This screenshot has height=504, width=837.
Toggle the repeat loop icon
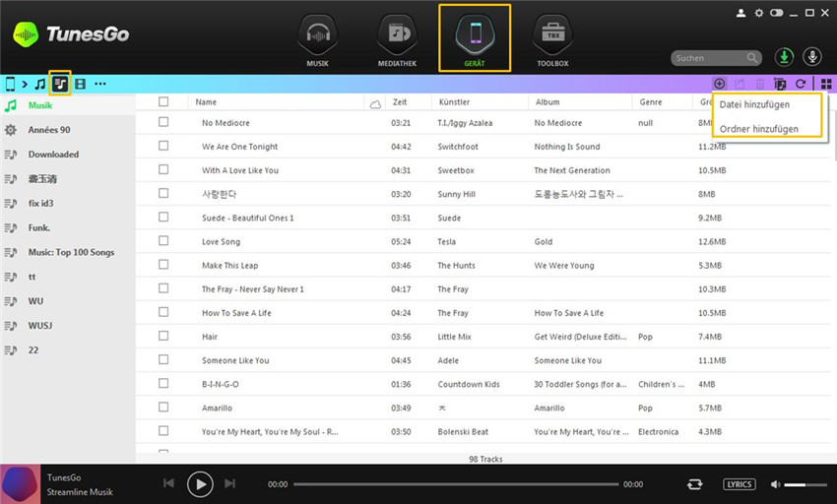pos(694,484)
